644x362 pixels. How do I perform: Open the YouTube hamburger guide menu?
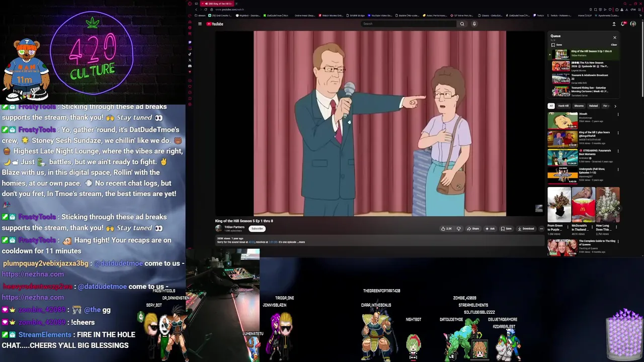200,24
